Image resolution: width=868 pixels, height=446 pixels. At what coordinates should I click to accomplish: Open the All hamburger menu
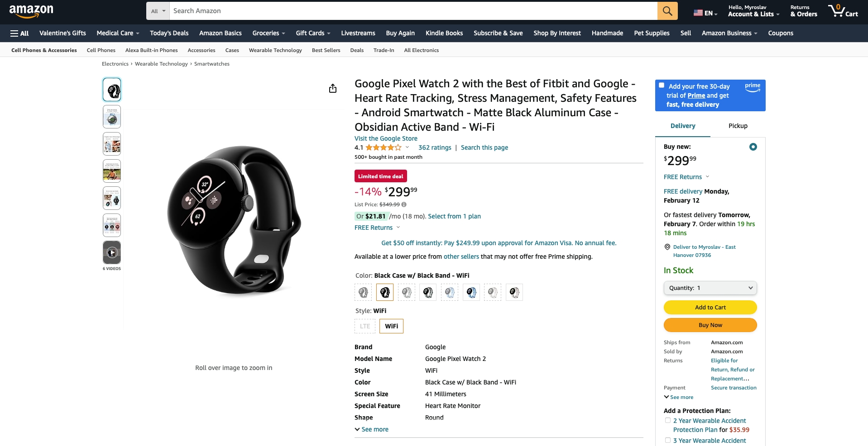(x=19, y=33)
